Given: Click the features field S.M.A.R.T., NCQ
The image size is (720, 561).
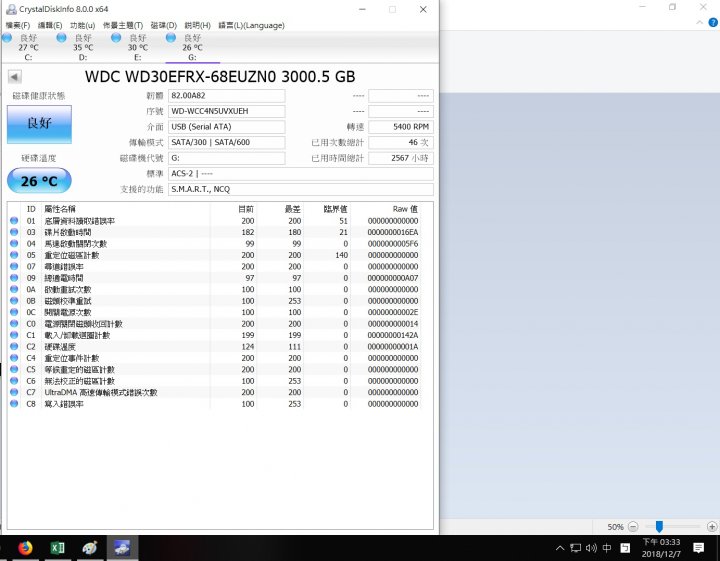Looking at the screenshot, I should [300, 189].
